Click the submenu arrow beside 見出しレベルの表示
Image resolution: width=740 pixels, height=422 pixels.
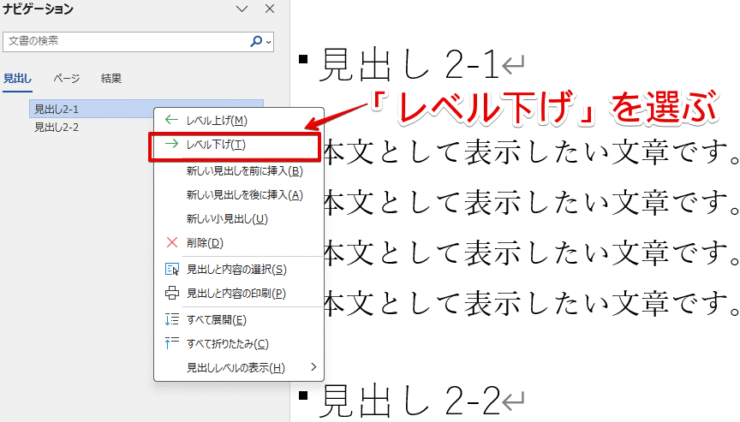[x=314, y=367]
